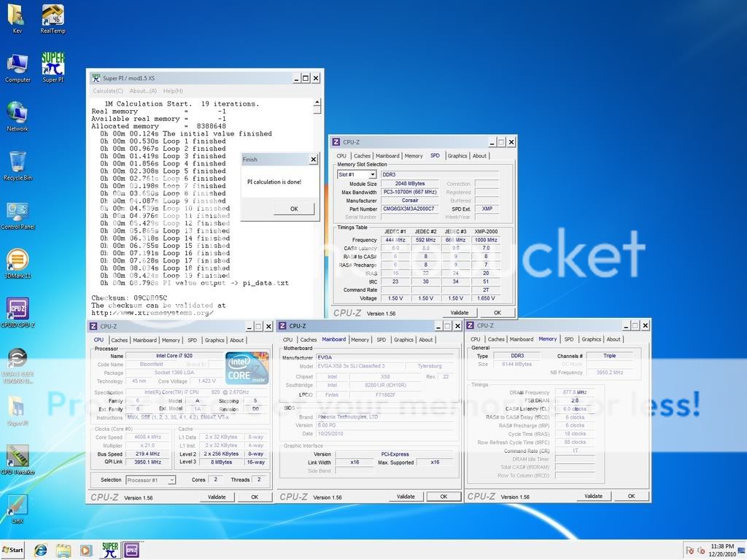Screen dimensions: 747x560
Task: Click the Super PI output scrollbar
Action: point(317,204)
